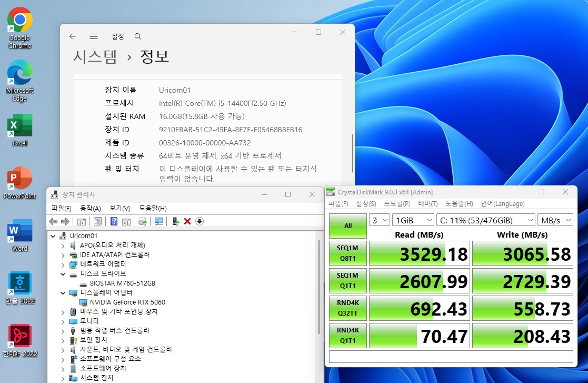Open CrystalDiskMark 언어(Language) menu
Screen dimensions: 588x383
(503, 204)
